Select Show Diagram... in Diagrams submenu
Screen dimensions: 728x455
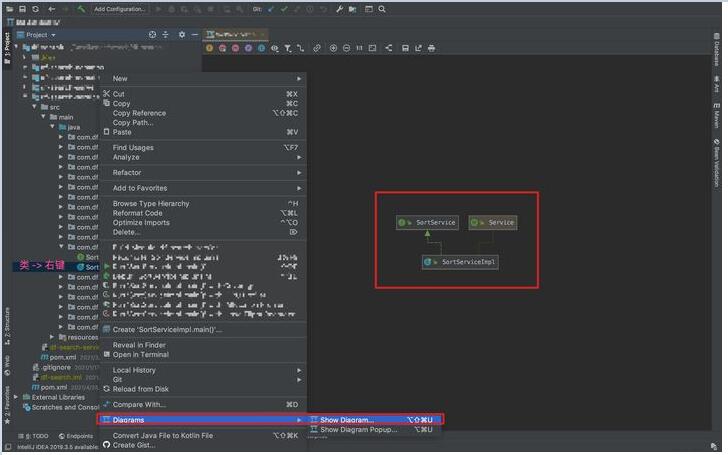coord(374,420)
